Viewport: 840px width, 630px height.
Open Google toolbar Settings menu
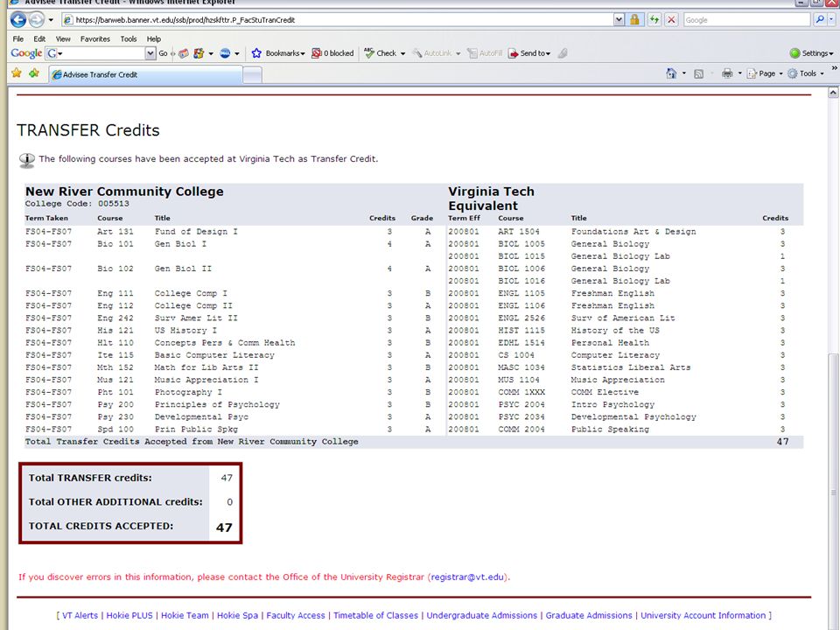(x=812, y=53)
